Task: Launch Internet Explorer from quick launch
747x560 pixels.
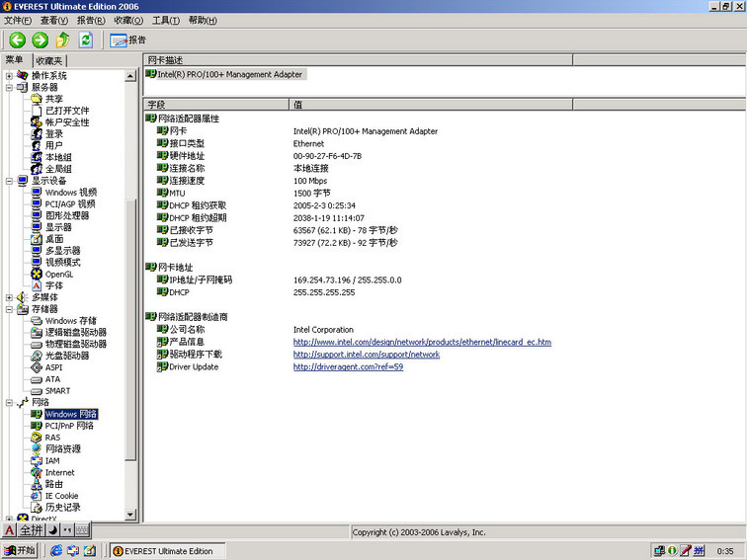Action: pyautogui.click(x=56, y=550)
